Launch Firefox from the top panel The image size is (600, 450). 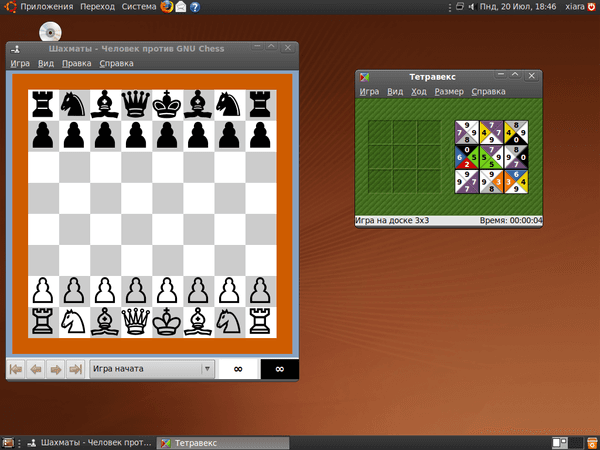pyautogui.click(x=166, y=7)
